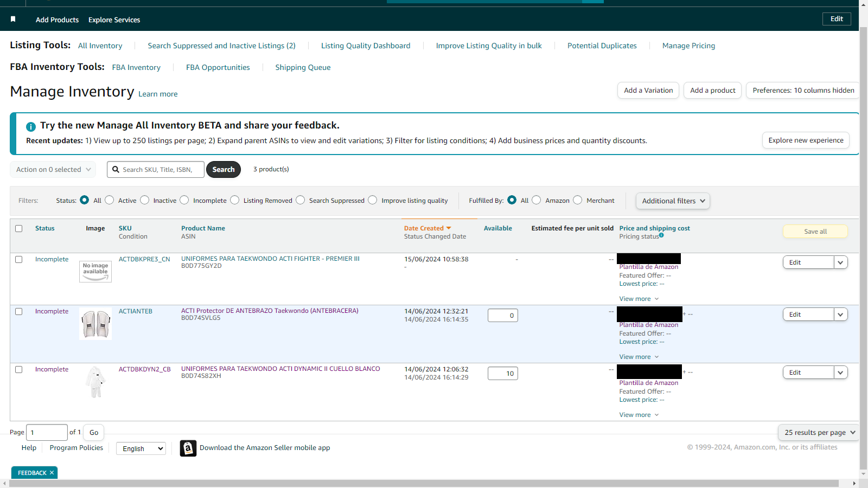Select Fulfilled By Amazon radio
This screenshot has width=868, height=488.
[537, 200]
